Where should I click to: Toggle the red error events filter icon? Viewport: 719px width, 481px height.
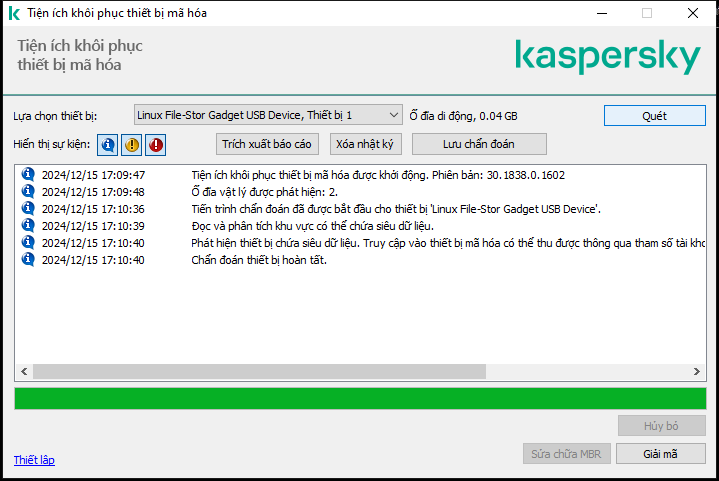(x=156, y=145)
